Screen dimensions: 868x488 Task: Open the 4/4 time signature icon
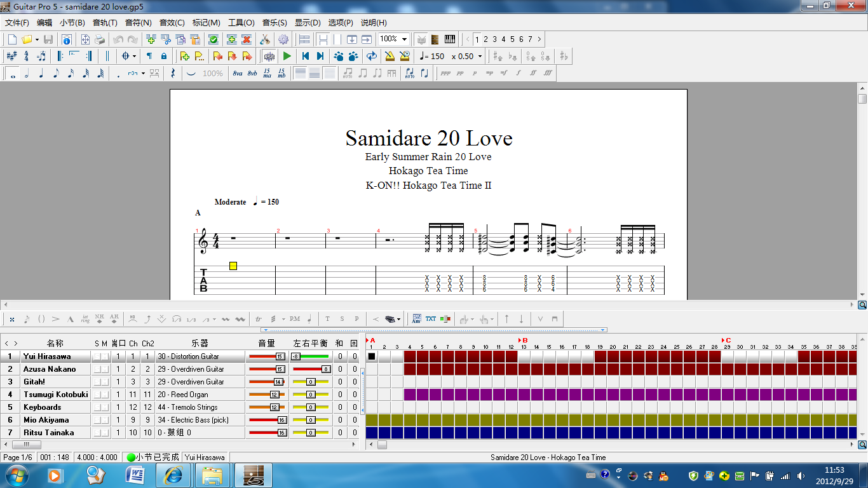26,56
